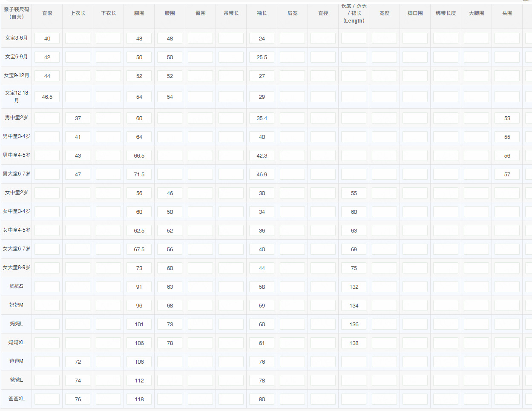Edit the 胸围 field 112 for 爸爸L

pos(139,380)
